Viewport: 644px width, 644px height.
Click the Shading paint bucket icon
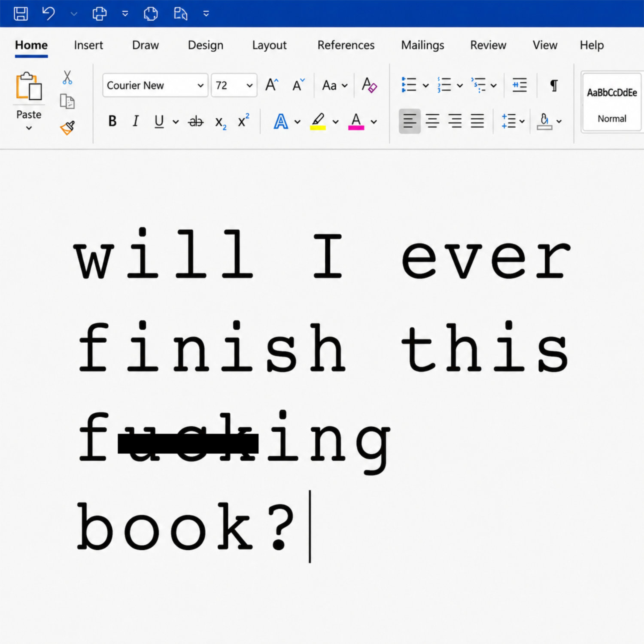point(544,121)
